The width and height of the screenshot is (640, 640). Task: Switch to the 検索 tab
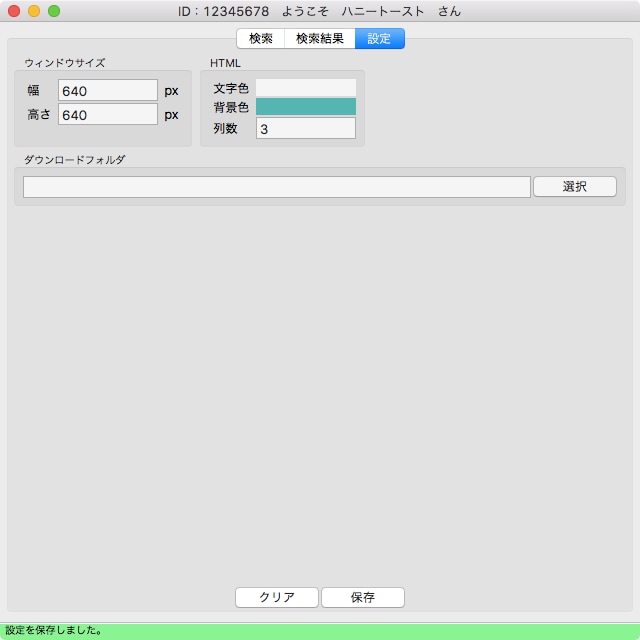pos(261,38)
